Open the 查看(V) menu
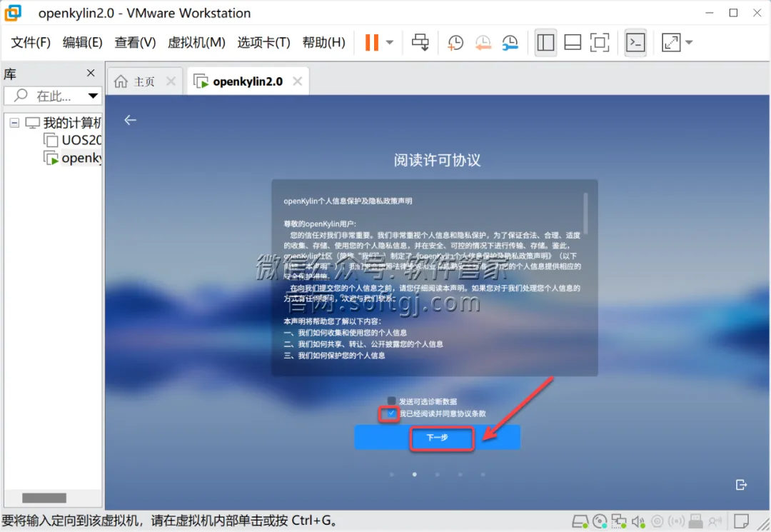The height and width of the screenshot is (532, 771). pos(135,43)
